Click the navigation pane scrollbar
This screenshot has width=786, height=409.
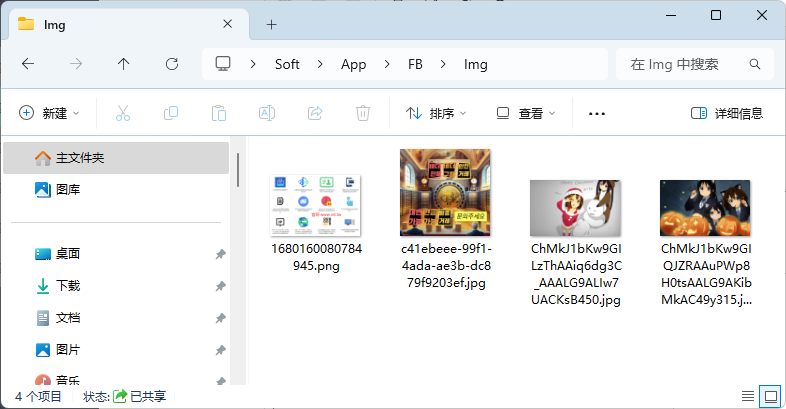click(x=238, y=170)
